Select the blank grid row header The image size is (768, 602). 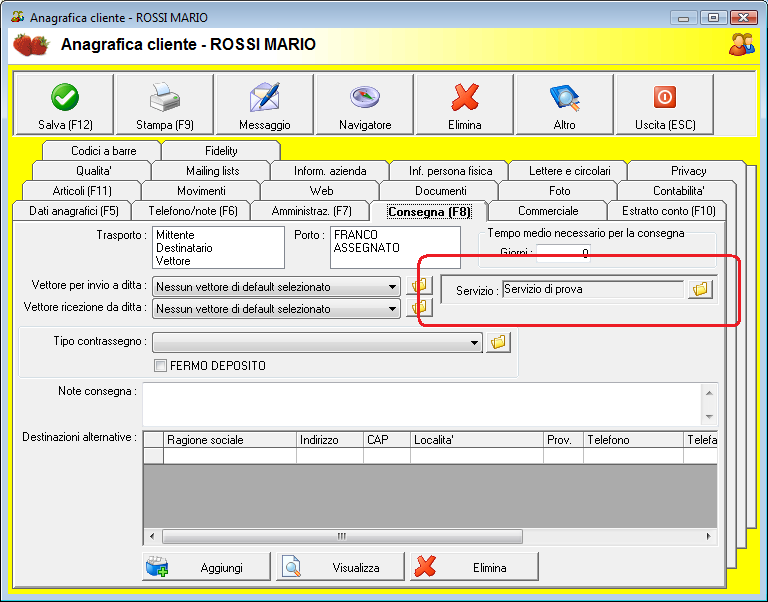point(153,456)
